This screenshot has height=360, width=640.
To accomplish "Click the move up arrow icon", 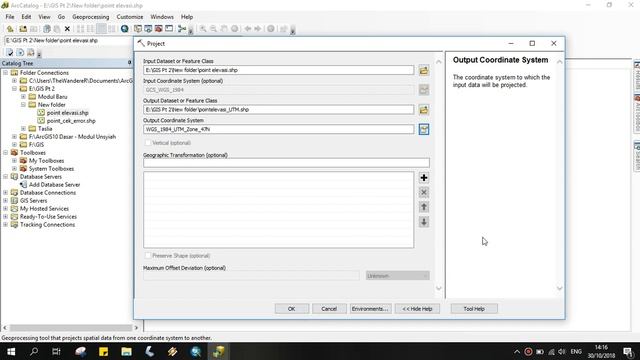I will pyautogui.click(x=424, y=207).
